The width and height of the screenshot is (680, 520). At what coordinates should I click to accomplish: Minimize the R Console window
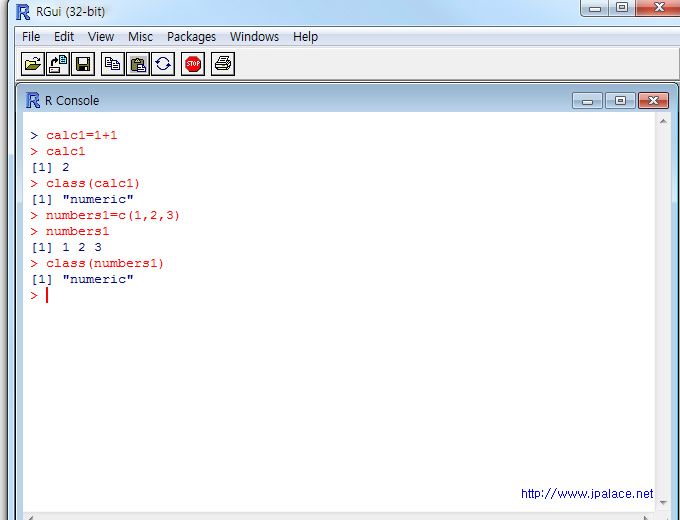[x=587, y=101]
